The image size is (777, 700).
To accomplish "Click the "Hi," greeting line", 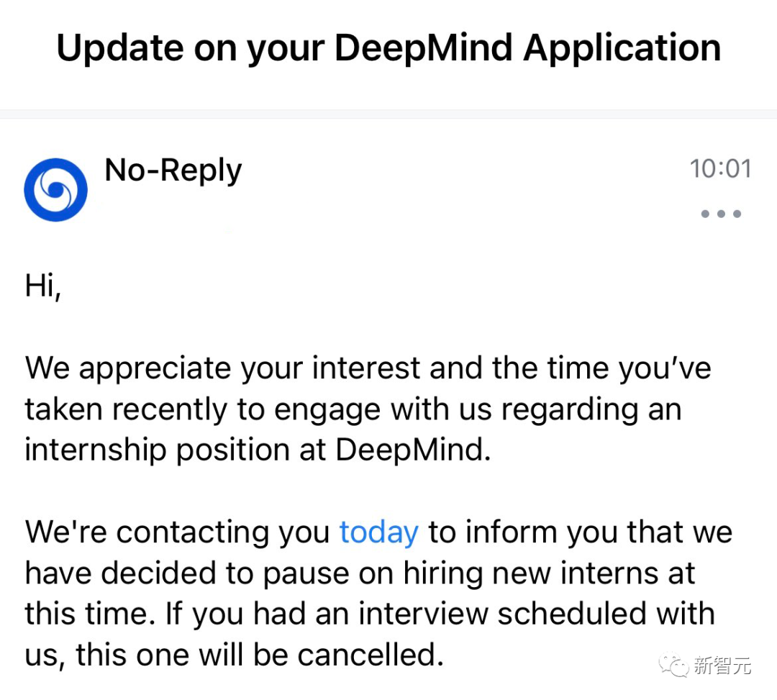I will point(43,286).
